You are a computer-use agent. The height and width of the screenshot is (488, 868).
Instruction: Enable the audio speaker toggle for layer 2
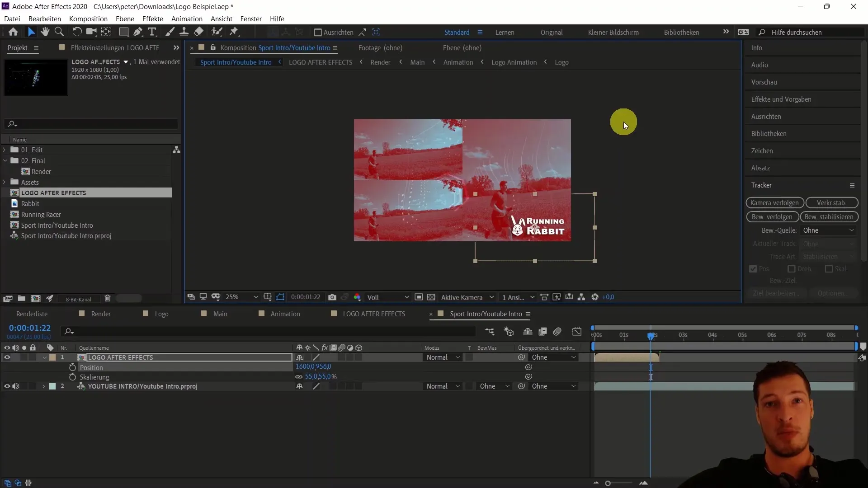15,386
